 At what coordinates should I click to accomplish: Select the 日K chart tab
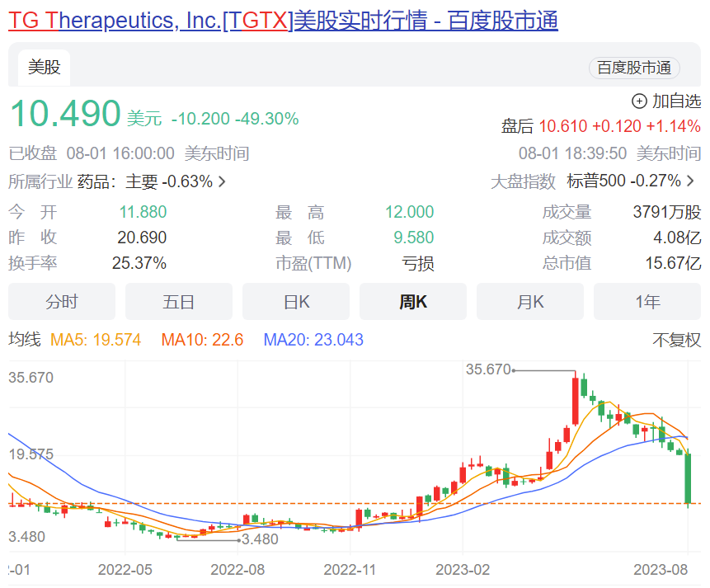coord(295,302)
